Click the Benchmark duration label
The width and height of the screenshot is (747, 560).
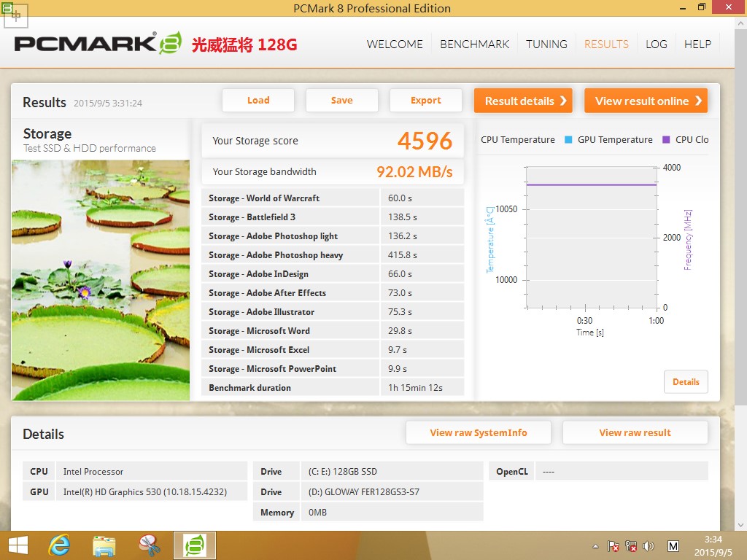pyautogui.click(x=249, y=388)
